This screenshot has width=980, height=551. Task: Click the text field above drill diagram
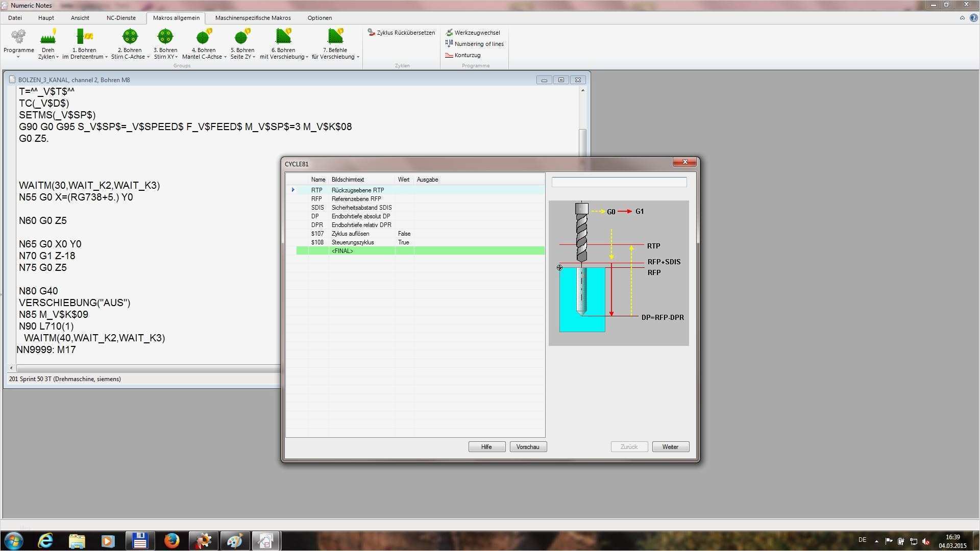[619, 182]
